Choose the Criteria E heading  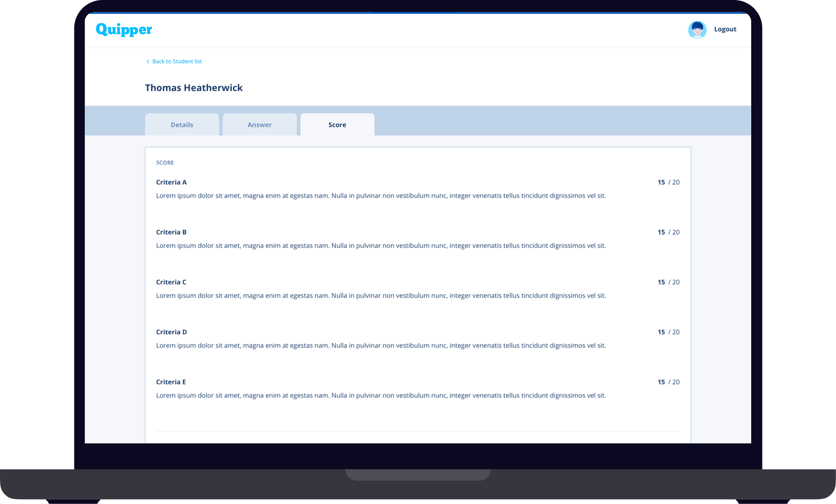click(171, 382)
